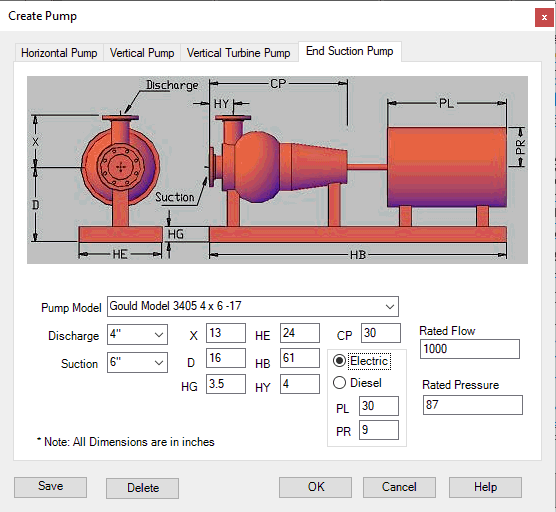The image size is (556, 512).
Task: Switch to the Horizontal Pump tab
Action: 59,53
